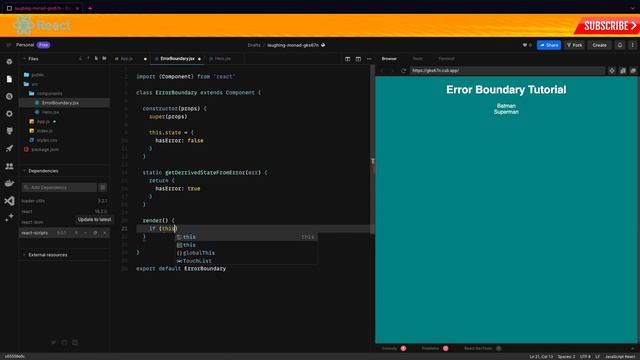Viewport: 640px width, 360px height.
Task: Open the GitHub integration sidebar icon
Action: [x=9, y=131]
